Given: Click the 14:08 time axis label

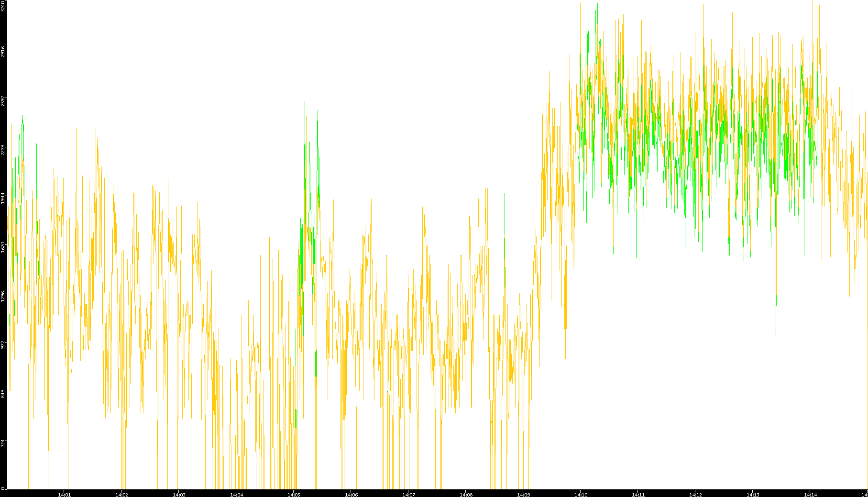Looking at the screenshot, I should click(466, 495).
